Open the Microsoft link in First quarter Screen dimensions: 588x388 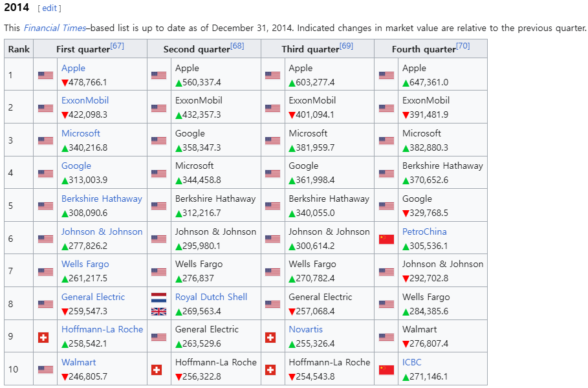81,133
